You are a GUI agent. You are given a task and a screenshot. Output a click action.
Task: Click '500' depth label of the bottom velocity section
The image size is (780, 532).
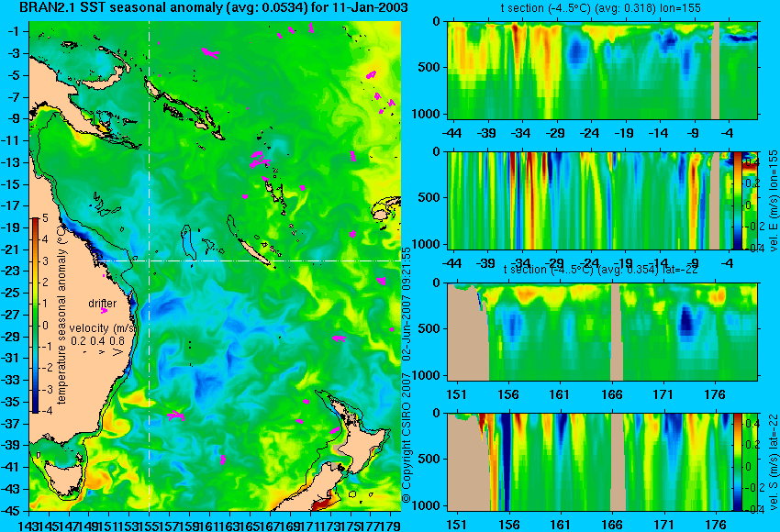pyautogui.click(x=429, y=459)
